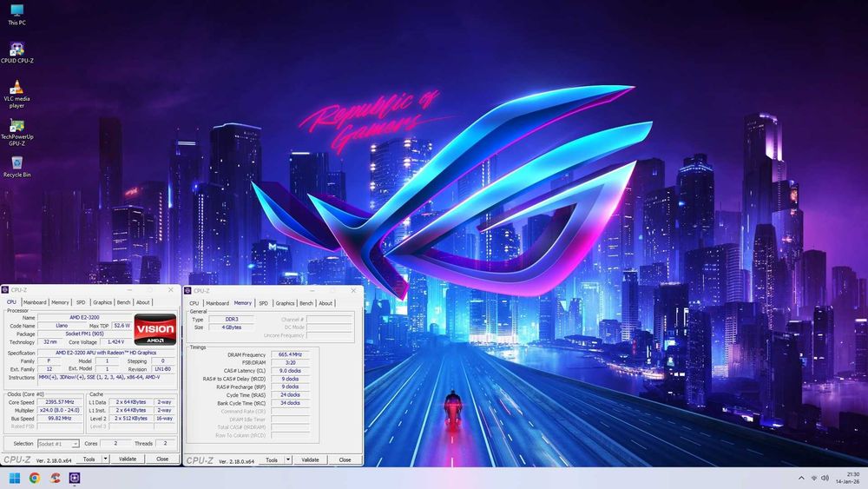Click the 4 GBytes memory size value

232,327
